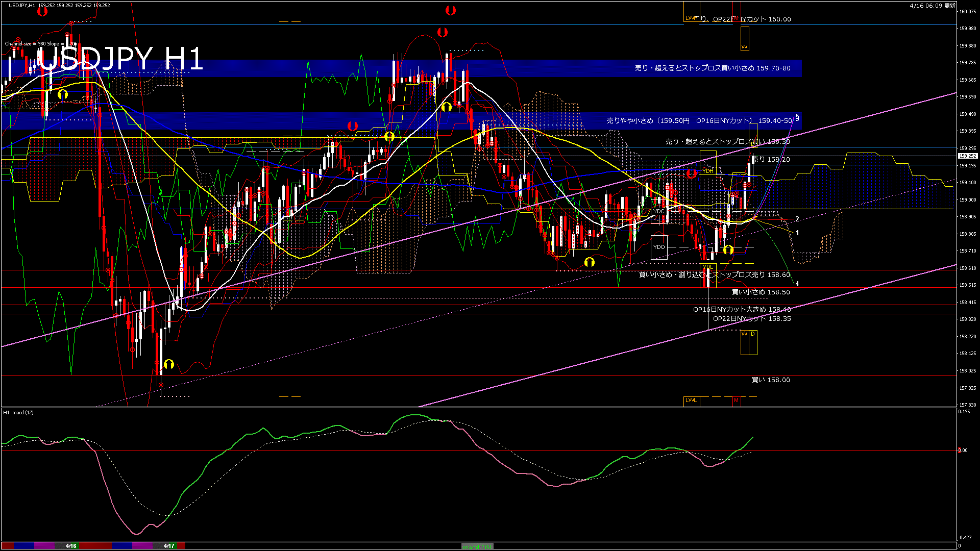Screen dimensions: 980x551
Task: Select the yellow YDH box label
Action: click(707, 171)
